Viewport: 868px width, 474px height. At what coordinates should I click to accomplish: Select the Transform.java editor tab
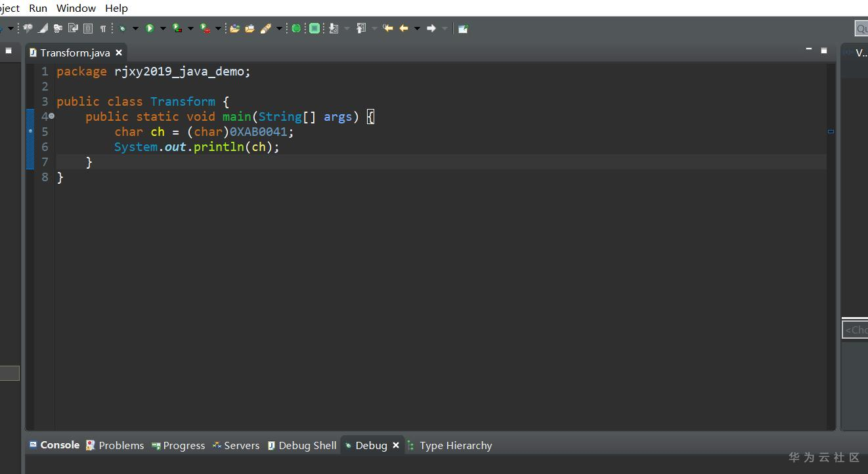pos(75,53)
